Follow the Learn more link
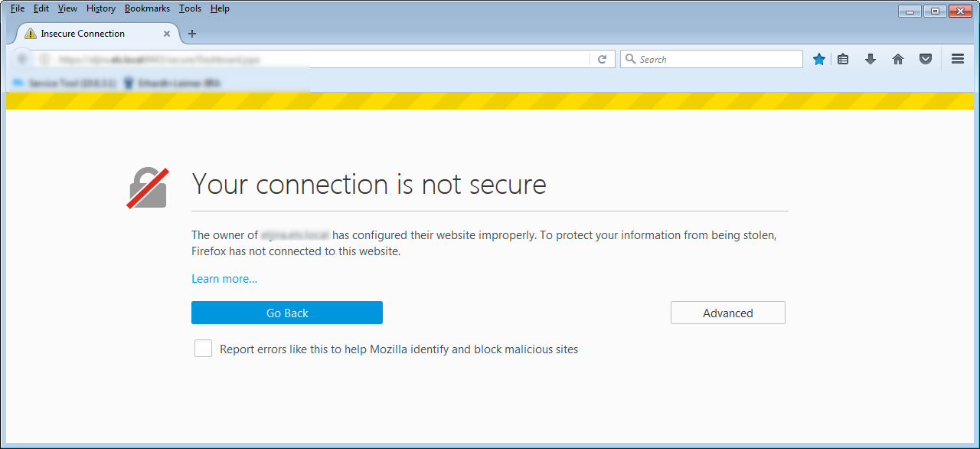This screenshot has width=980, height=449. tap(224, 279)
